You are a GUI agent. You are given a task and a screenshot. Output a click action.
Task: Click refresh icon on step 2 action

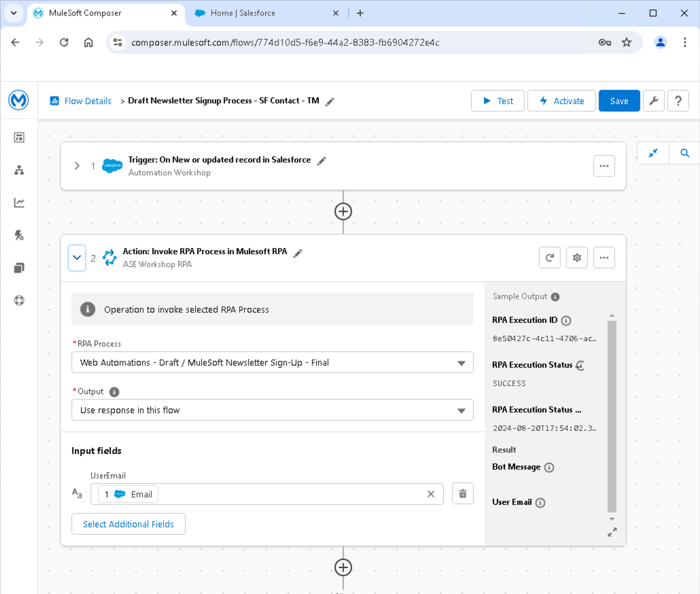pyautogui.click(x=549, y=258)
